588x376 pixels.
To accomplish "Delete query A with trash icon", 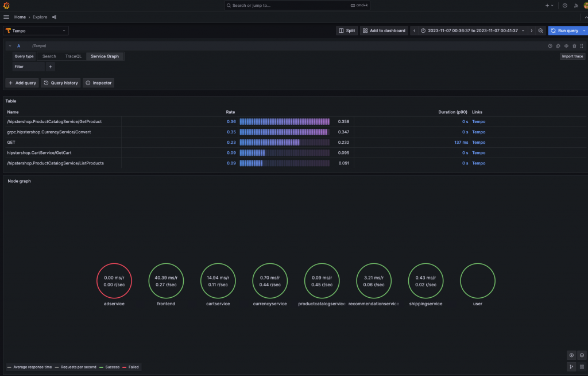I will pyautogui.click(x=574, y=46).
